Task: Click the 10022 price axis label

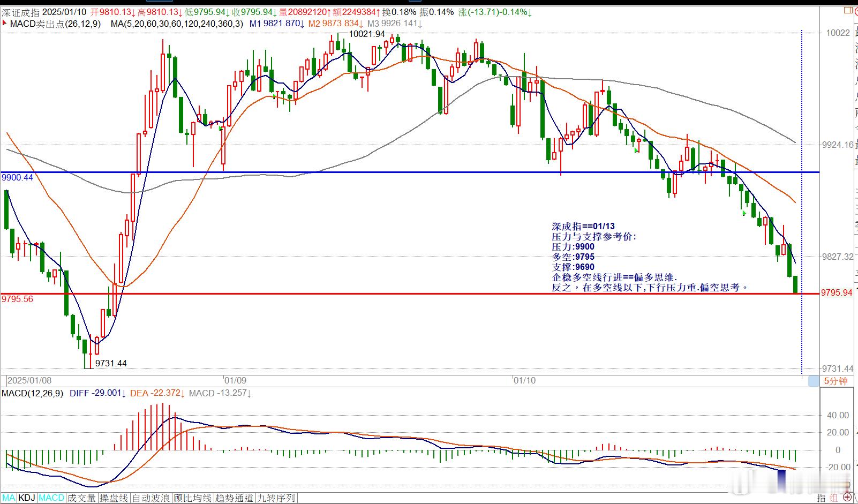Action: click(838, 33)
